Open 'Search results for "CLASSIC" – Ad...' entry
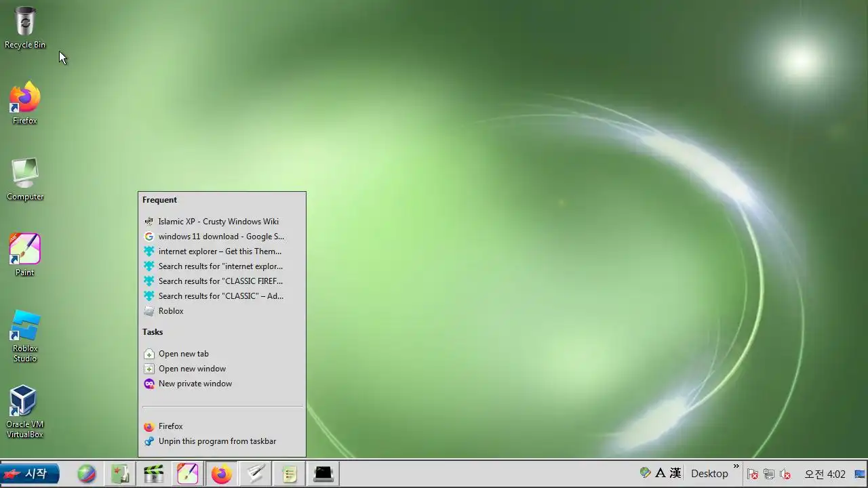The height and width of the screenshot is (488, 868). tap(222, 296)
